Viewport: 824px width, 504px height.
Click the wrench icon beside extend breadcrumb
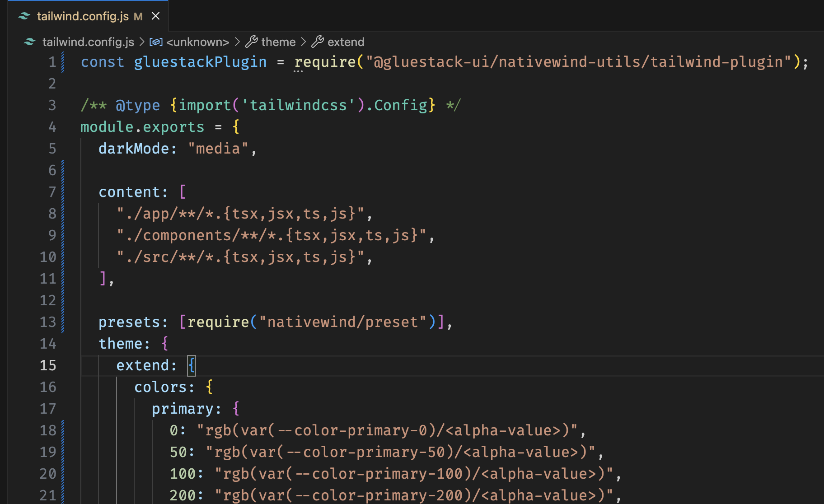(318, 42)
